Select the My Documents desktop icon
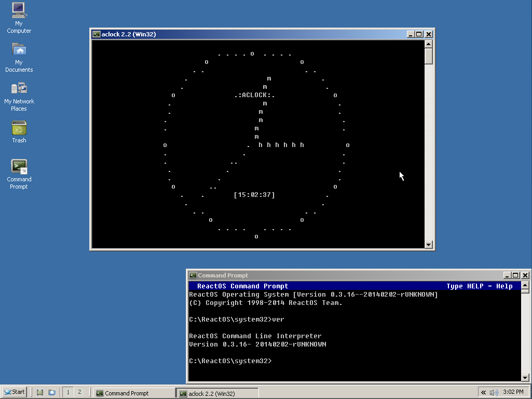This screenshot has height=399, width=532. click(19, 57)
